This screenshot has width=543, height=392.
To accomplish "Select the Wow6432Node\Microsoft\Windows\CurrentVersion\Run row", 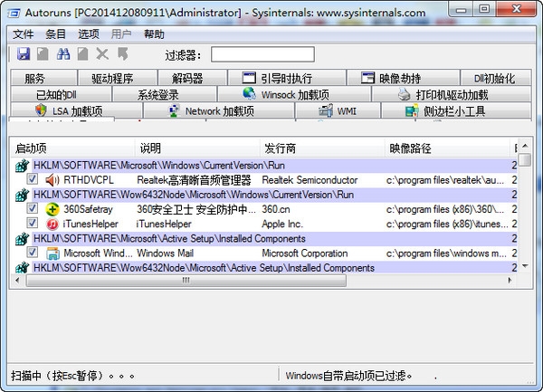I will pos(264,195).
